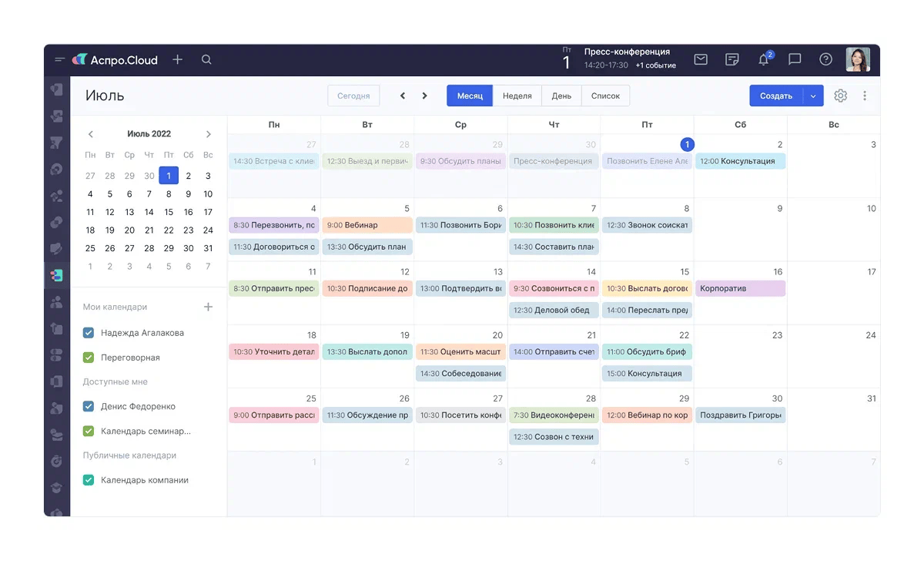Click the Сегодня button

tap(353, 96)
